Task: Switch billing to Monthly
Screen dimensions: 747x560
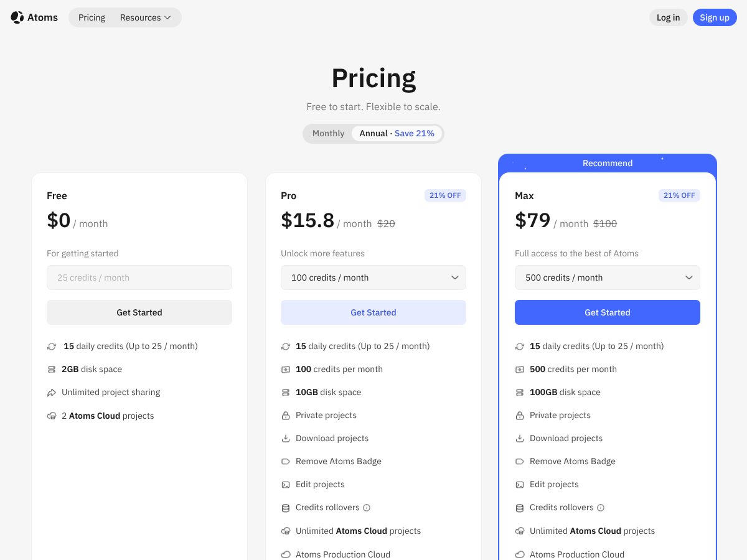Action: (328, 133)
